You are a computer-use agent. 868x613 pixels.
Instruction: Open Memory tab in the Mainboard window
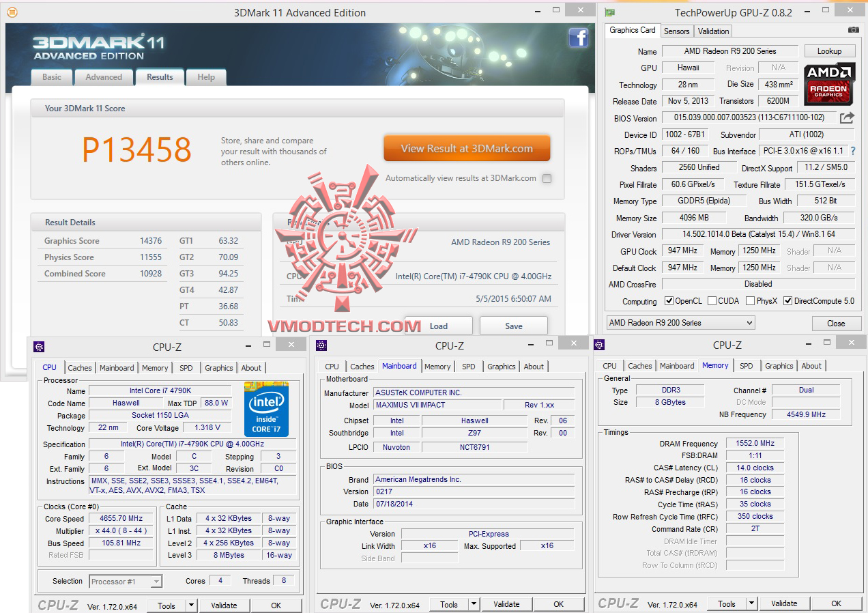pos(437,367)
